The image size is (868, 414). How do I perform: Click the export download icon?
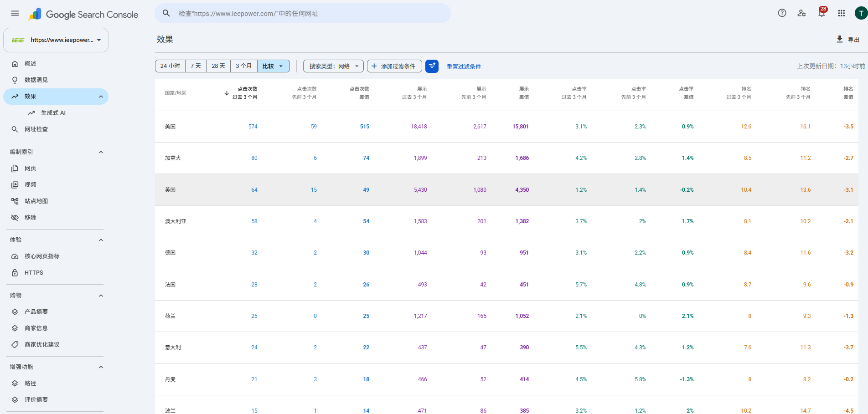pos(840,39)
